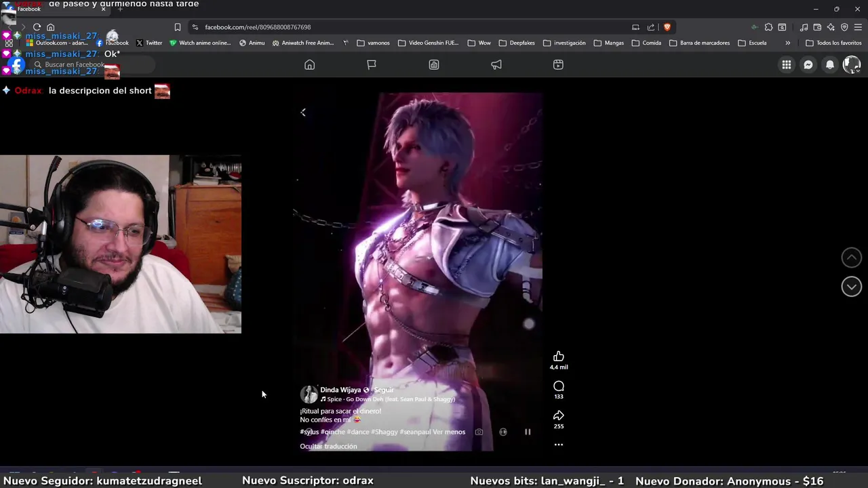This screenshot has width=868, height=488.
Task: Expand the investigación bookmark folder
Action: [x=564, y=43]
